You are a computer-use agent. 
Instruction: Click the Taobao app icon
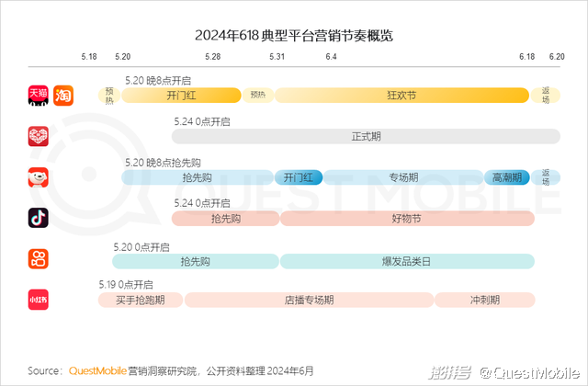point(63,96)
